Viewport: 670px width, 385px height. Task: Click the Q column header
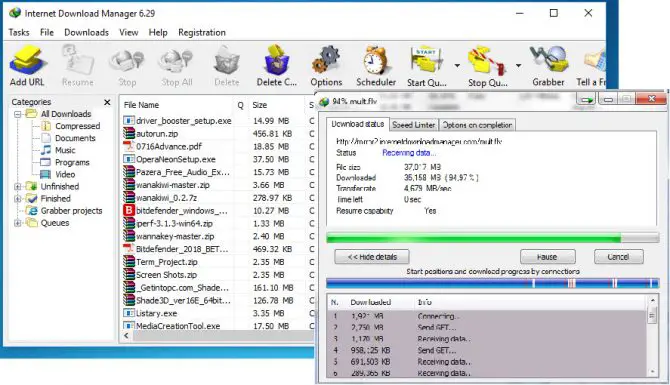pos(241,105)
